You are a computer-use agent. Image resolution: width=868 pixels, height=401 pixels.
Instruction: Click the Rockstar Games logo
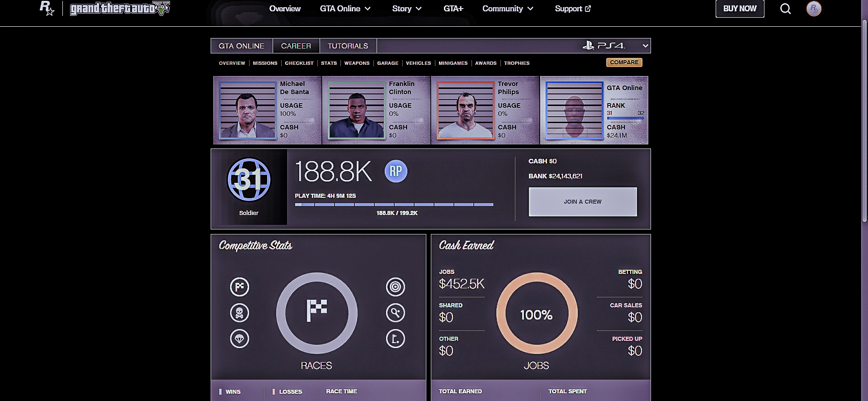pyautogui.click(x=47, y=8)
